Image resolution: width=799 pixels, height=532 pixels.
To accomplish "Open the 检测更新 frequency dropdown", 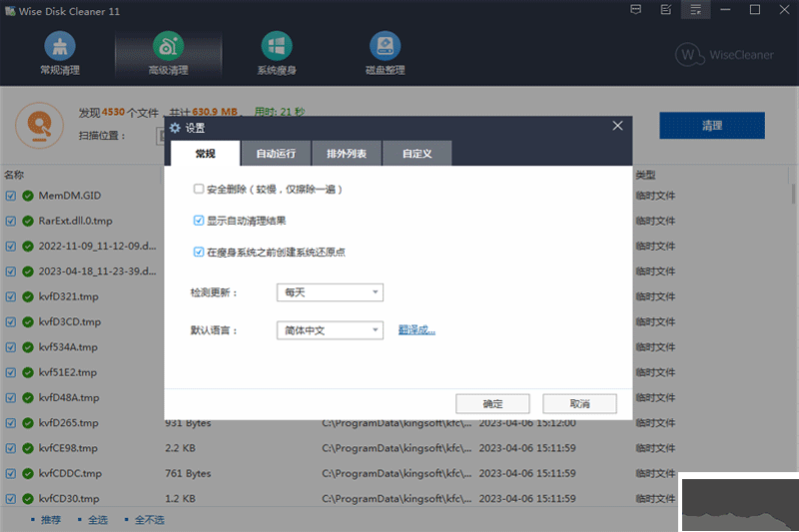I will point(330,292).
